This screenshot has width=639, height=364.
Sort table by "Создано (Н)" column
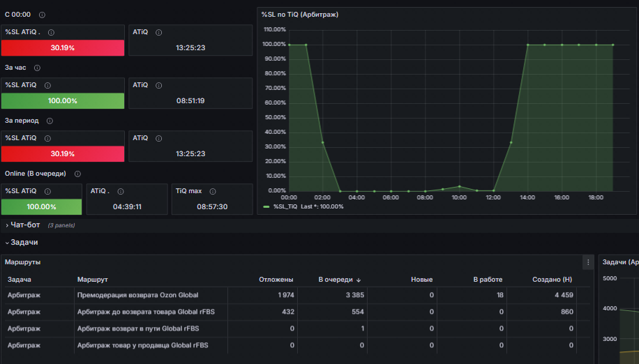coord(552,280)
